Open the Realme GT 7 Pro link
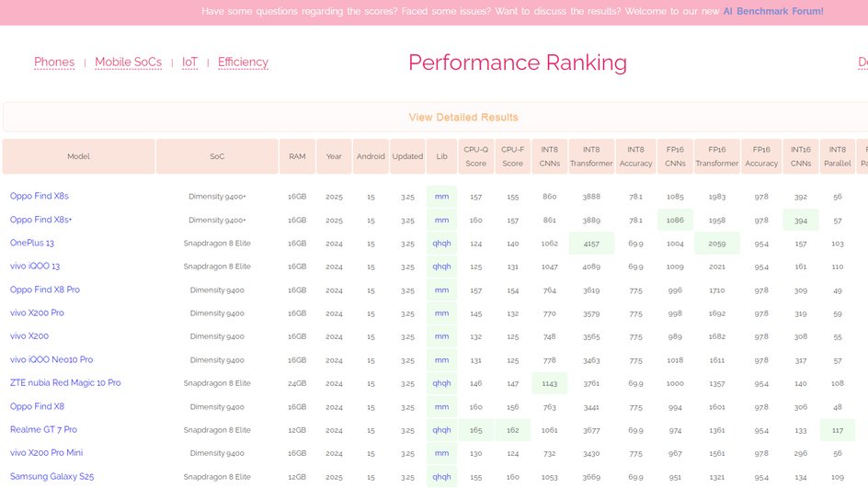This screenshot has width=868, height=488. 44,429
